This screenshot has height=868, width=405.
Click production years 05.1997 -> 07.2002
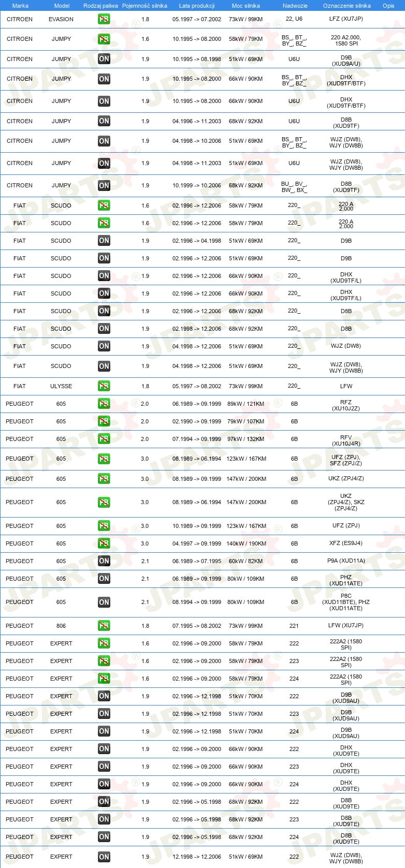pyautogui.click(x=197, y=19)
